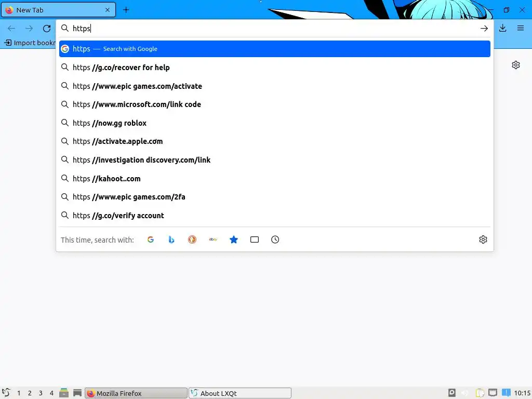This screenshot has height=399, width=532.
Task: Open a new tab with plus button
Action: 126,10
